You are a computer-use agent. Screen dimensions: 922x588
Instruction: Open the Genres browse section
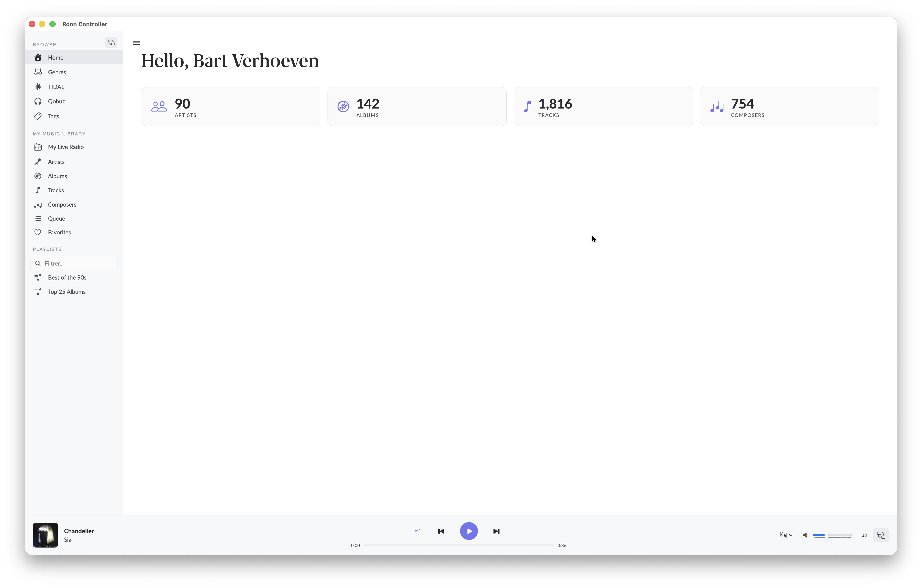(57, 72)
